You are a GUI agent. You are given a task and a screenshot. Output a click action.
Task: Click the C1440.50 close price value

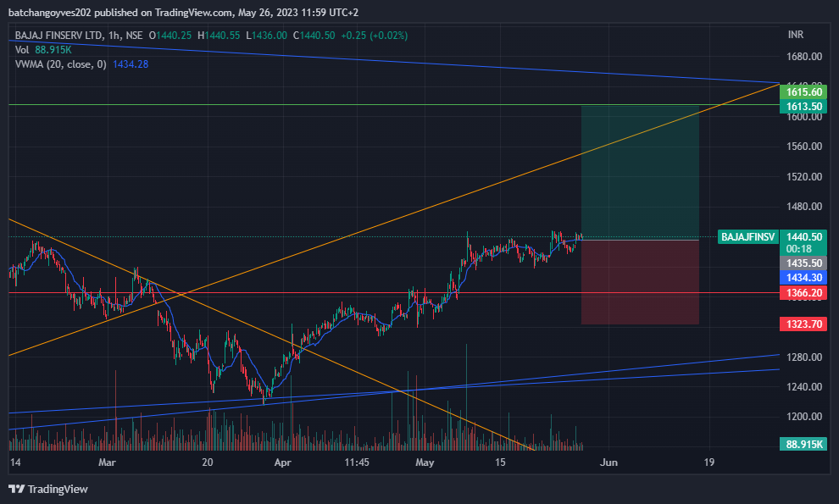[314, 36]
